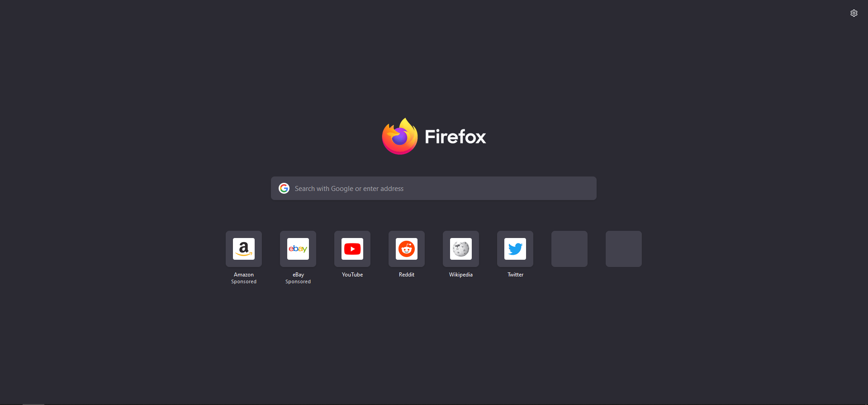This screenshot has height=405, width=868.
Task: Click the Reddit label text
Action: pyautogui.click(x=407, y=275)
